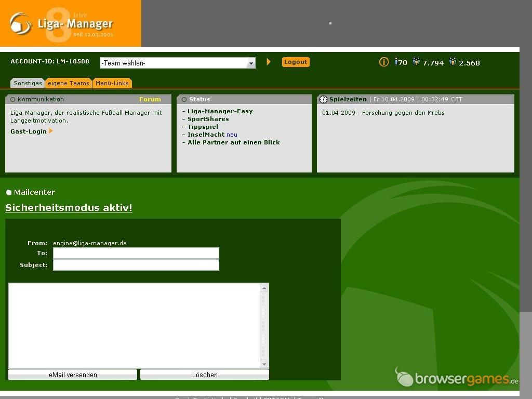This screenshot has width=532, height=399.
Task: Click the Status panel circle icon
Action: click(184, 99)
